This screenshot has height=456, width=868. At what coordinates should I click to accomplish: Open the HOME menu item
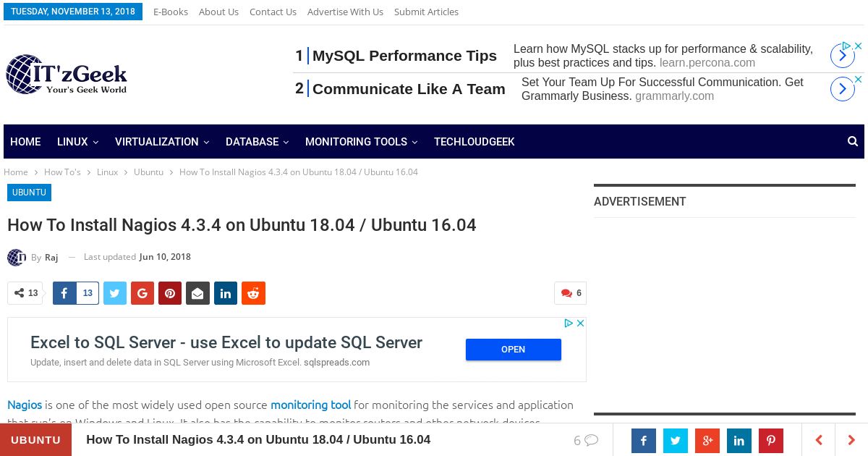(x=25, y=142)
